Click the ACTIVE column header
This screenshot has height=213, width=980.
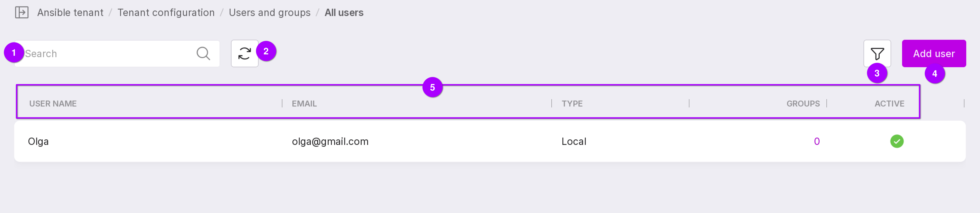(x=889, y=104)
